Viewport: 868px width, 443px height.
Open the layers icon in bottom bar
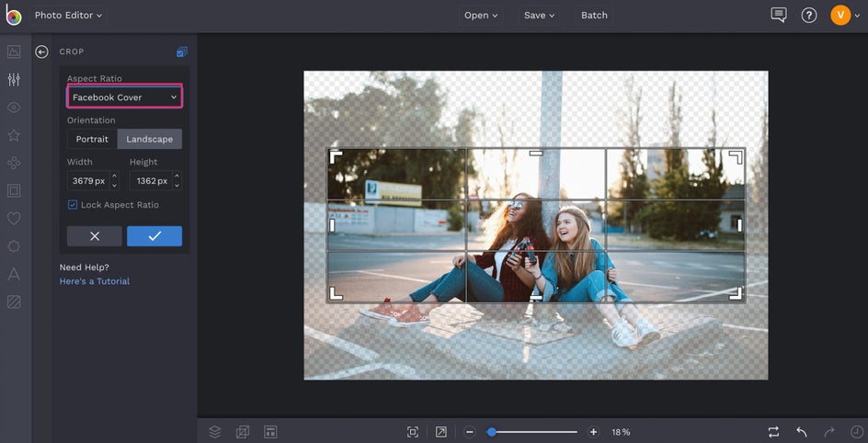point(214,432)
